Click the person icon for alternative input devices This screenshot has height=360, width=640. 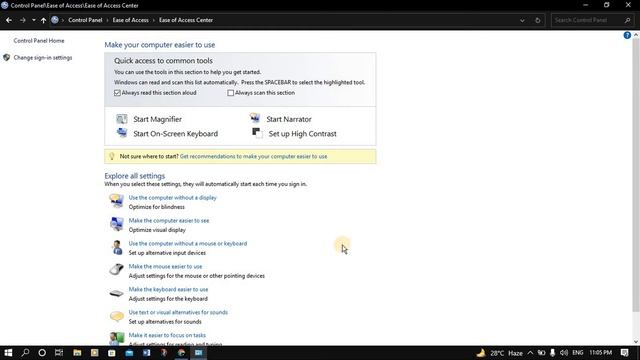tap(117, 247)
